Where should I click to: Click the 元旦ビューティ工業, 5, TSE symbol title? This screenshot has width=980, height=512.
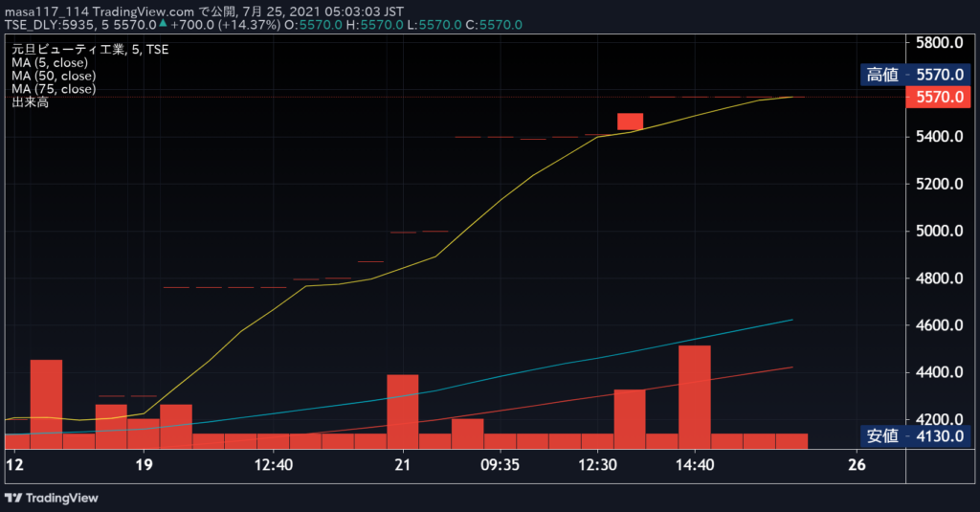click(x=90, y=50)
